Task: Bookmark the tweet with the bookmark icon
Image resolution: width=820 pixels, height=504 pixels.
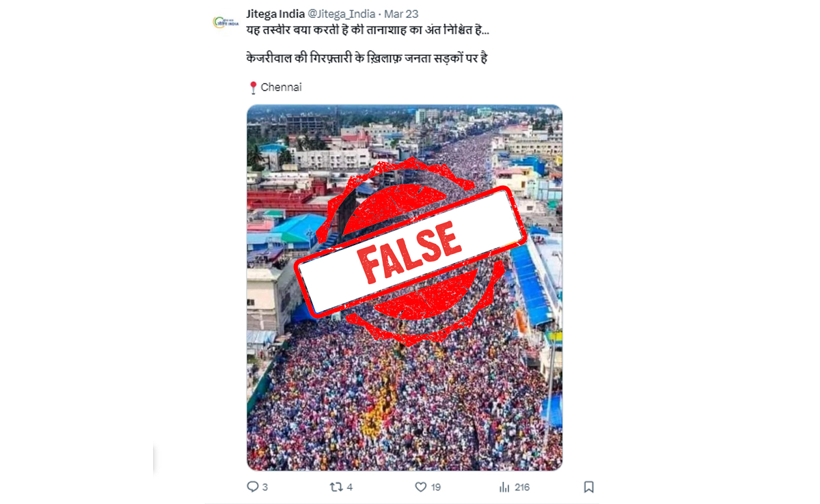Action: point(588,487)
